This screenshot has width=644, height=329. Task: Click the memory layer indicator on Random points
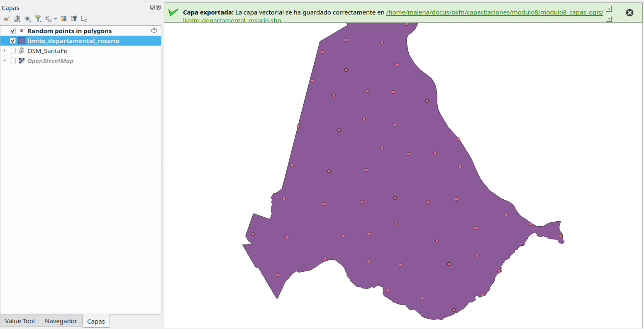pos(154,31)
